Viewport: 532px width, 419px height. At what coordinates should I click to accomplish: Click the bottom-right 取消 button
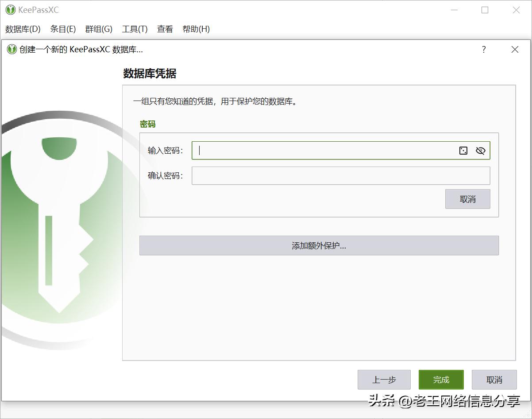point(494,380)
